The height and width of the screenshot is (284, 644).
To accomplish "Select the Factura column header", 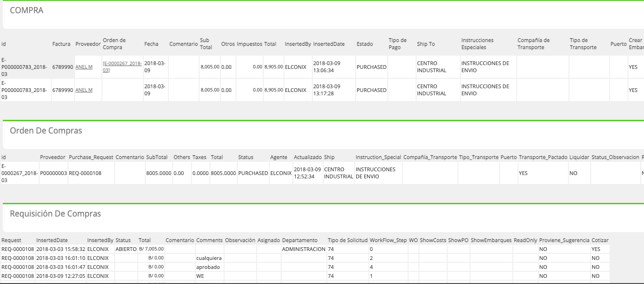I will (61, 44).
